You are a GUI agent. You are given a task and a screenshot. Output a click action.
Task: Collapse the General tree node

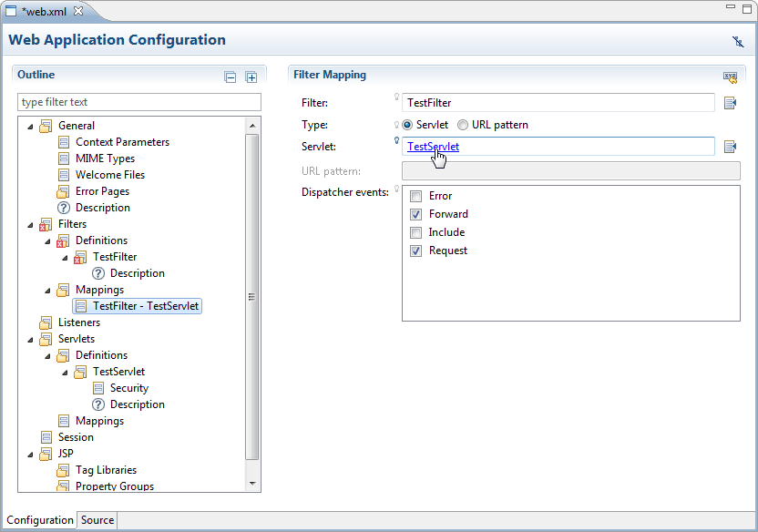(x=30, y=126)
